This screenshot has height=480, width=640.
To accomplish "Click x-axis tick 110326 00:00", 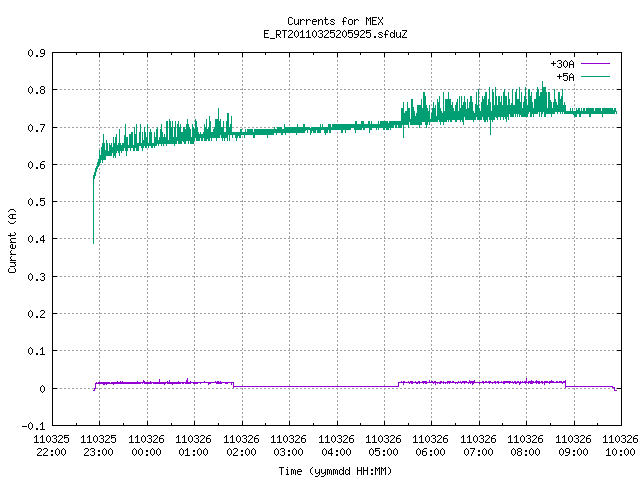I will (147, 446).
